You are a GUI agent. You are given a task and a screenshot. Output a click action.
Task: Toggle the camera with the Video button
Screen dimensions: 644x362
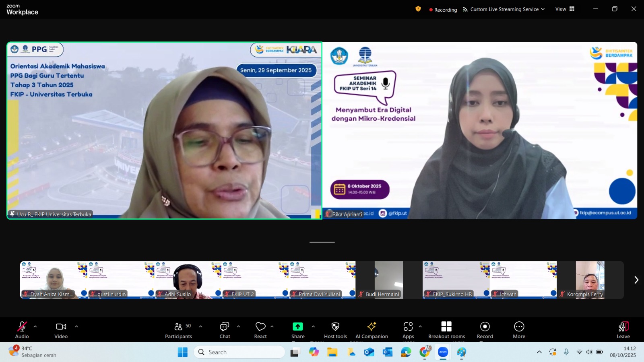click(x=61, y=330)
